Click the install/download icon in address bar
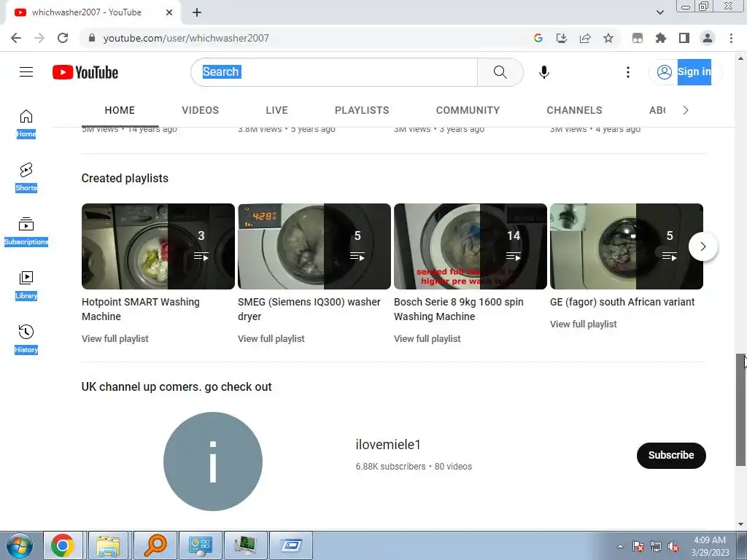Viewport: 747px width, 560px height. coord(562,38)
